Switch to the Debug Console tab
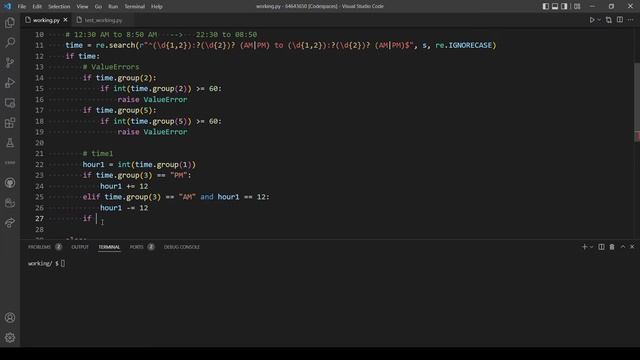 [182, 247]
